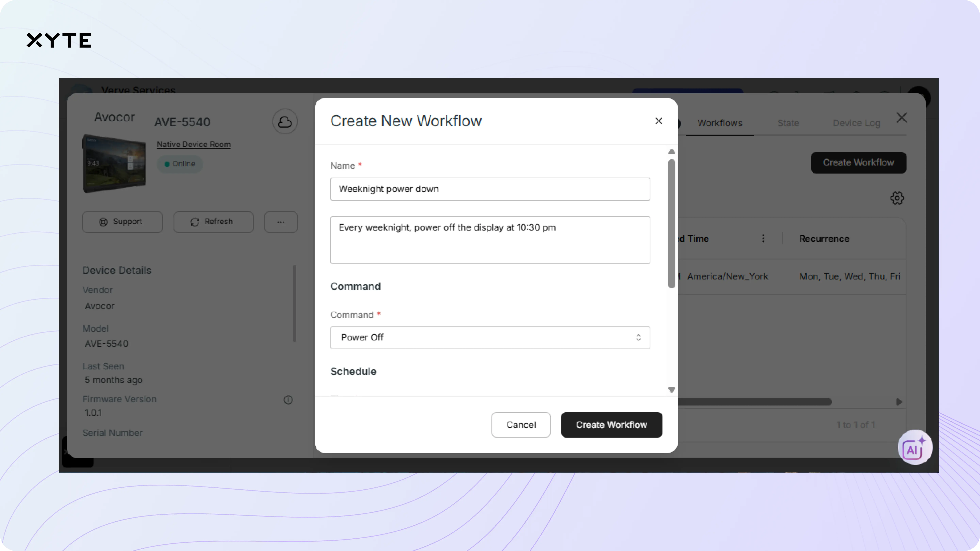Switch to the State tab
The height and width of the screenshot is (551, 980).
pyautogui.click(x=788, y=123)
